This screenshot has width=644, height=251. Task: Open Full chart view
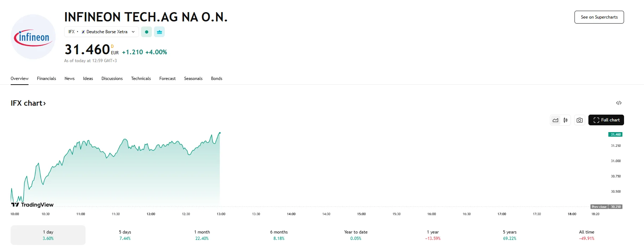[606, 120]
